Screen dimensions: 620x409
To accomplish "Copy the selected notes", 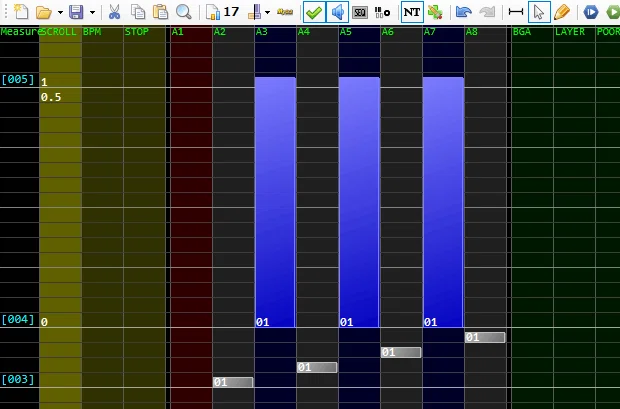I will (x=138, y=12).
